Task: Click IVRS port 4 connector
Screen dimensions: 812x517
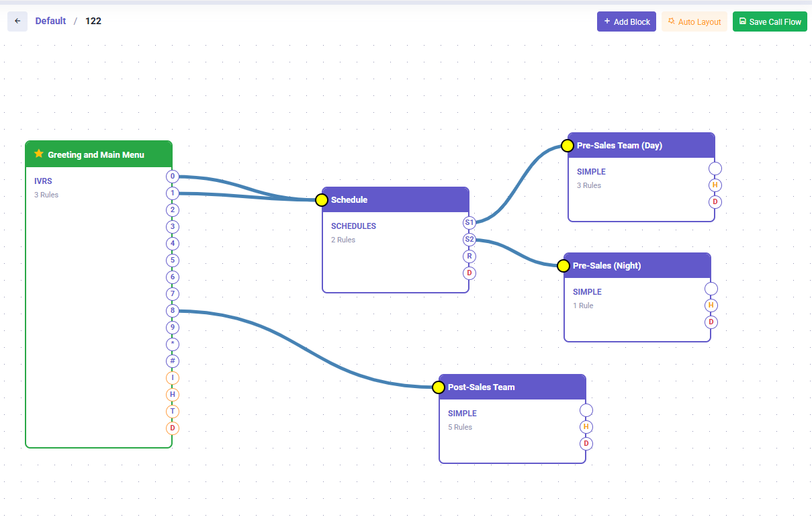Action: pos(173,244)
